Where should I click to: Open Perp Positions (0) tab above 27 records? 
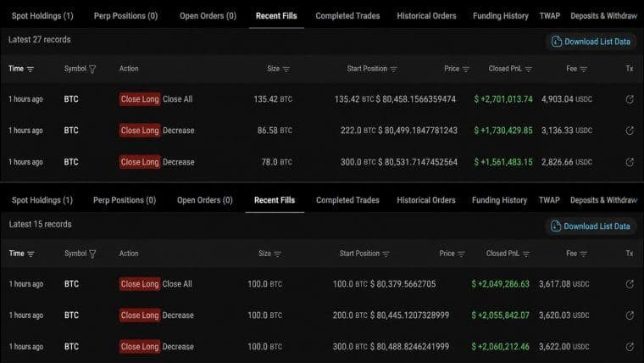click(125, 15)
